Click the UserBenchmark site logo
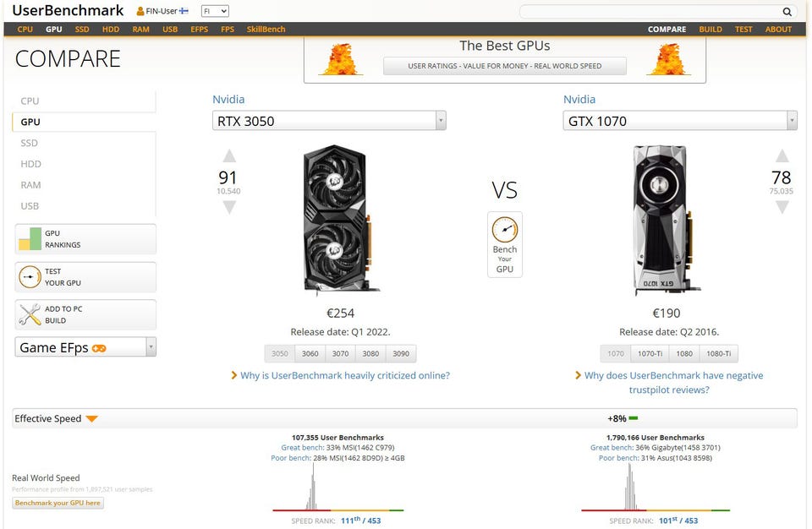Screen dimensions: 812x529 click(68, 10)
